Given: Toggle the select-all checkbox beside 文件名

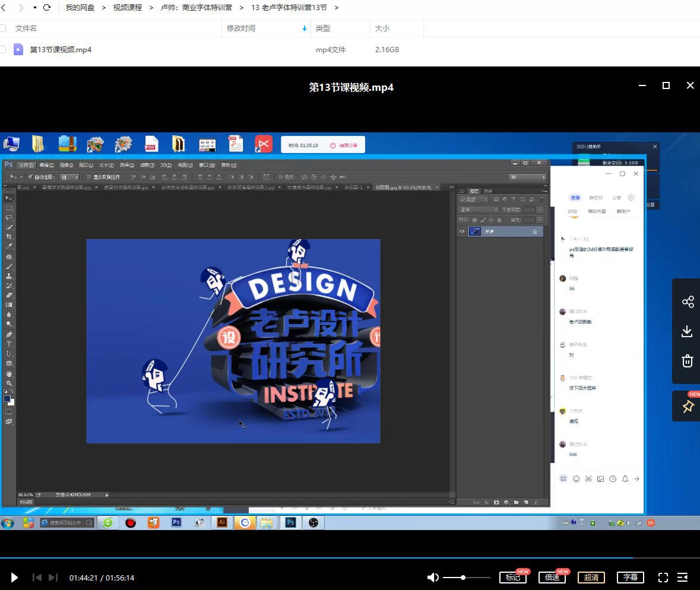Looking at the screenshot, I should [x=2, y=28].
